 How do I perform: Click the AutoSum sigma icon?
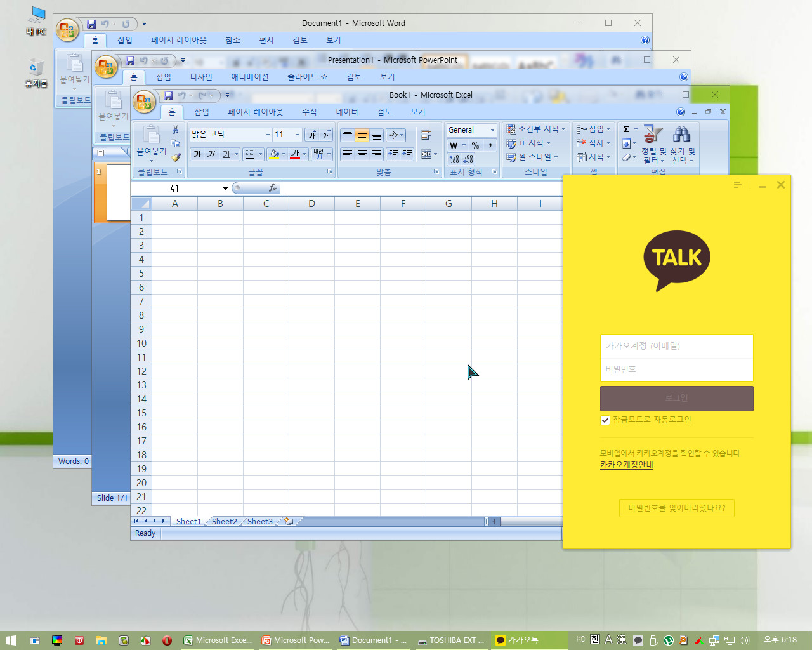pos(626,129)
